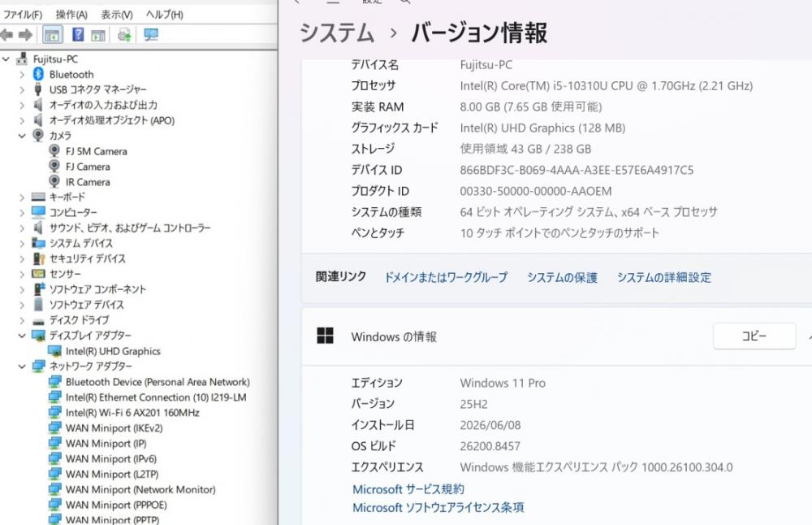Click the processor value Intel Core i5-10310U
The height and width of the screenshot is (525, 812).
point(607,85)
